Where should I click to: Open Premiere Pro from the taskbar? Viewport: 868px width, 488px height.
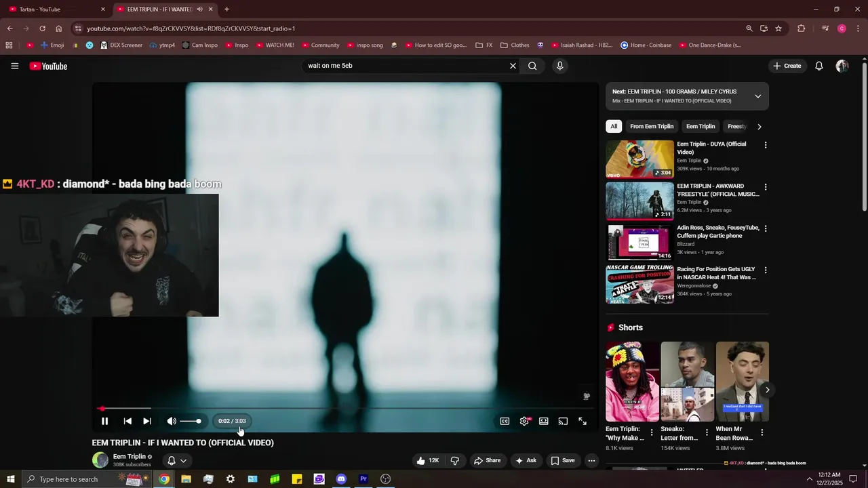tap(363, 479)
